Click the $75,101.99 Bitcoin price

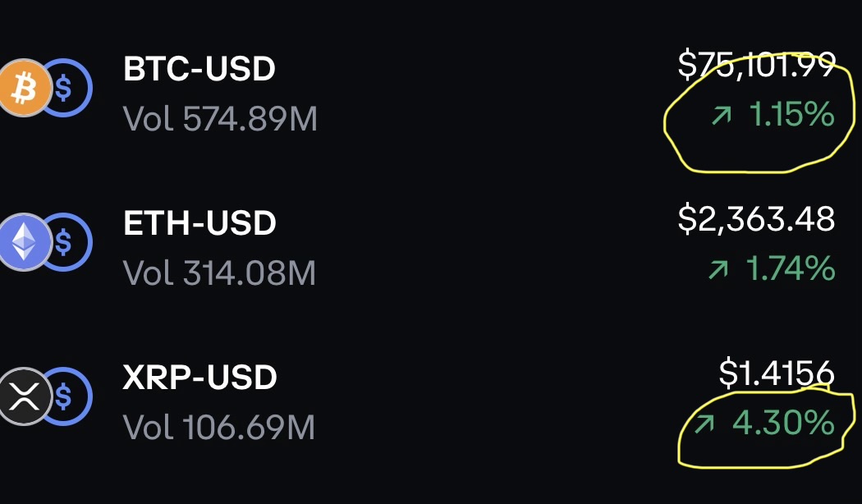756,64
